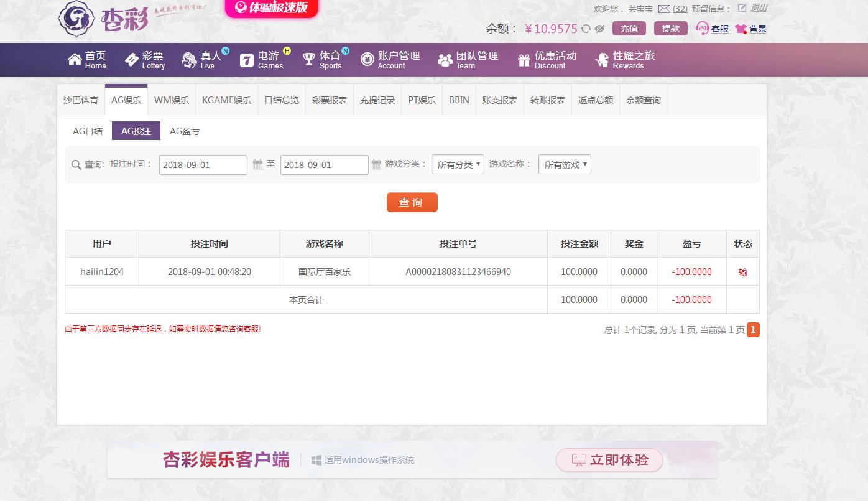The image size is (868, 501).
Task: Select the AG盈亏 sub-tab
Action: (184, 131)
